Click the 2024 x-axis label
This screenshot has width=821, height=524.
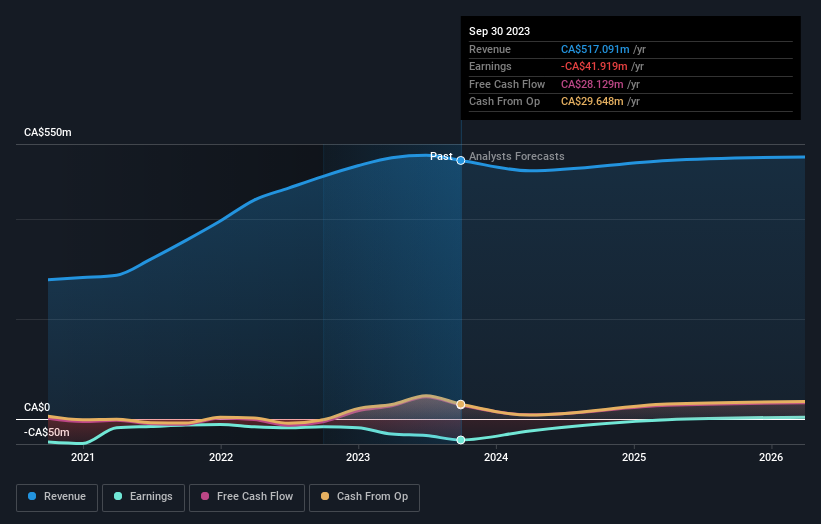click(496, 457)
